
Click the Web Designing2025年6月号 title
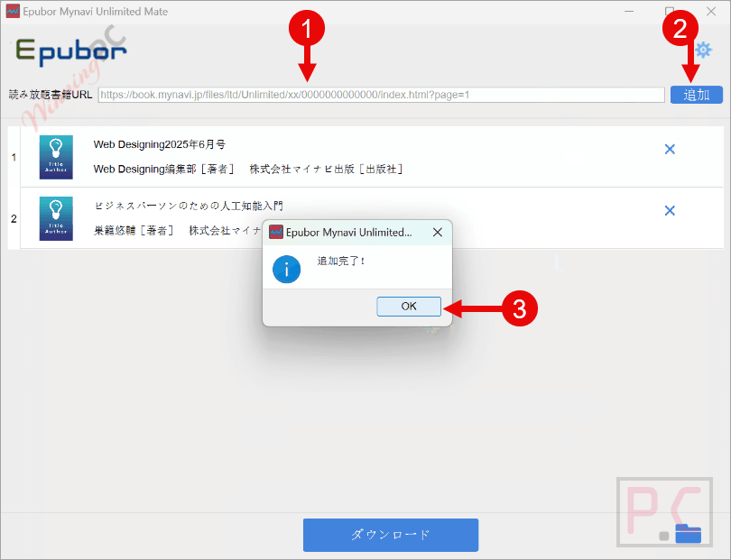tap(160, 144)
